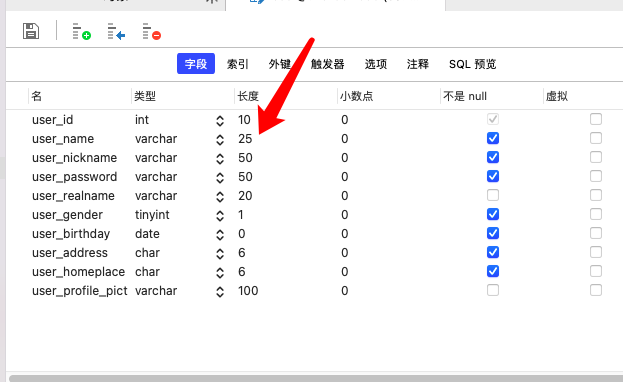Enable not-null for user_realname
The width and height of the screenshot is (623, 382).
tap(493, 195)
